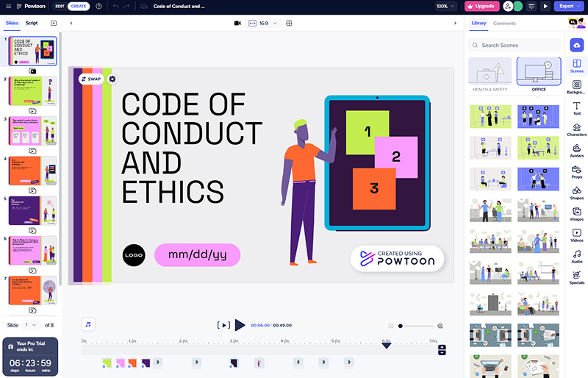This screenshot has height=378, width=588.
Task: Open the 100% zoom level dropdown
Action: (445, 6)
